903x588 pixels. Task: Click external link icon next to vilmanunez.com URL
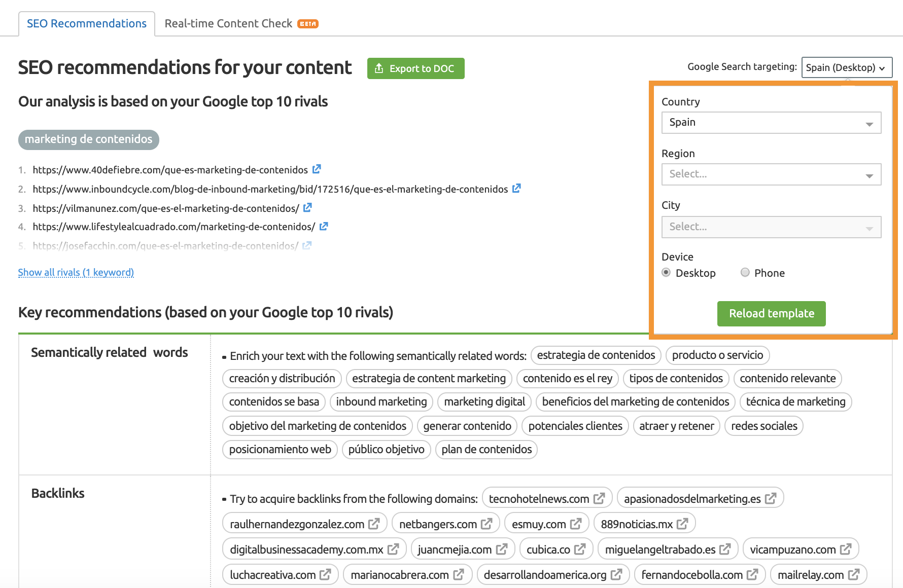click(x=307, y=208)
